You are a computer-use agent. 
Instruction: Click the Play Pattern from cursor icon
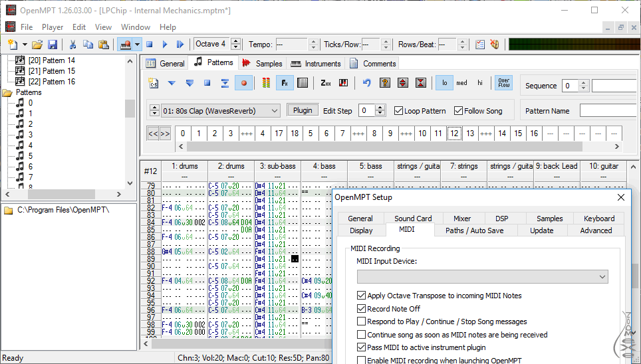[172, 83]
